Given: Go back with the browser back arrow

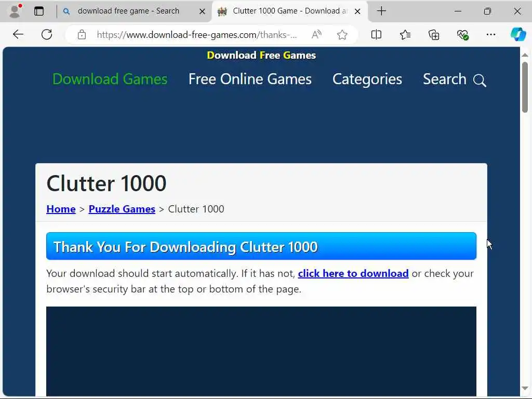Looking at the screenshot, I should coord(18,34).
